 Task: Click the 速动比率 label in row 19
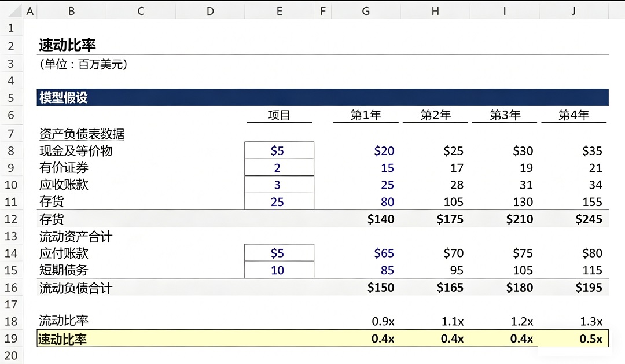[x=62, y=339]
